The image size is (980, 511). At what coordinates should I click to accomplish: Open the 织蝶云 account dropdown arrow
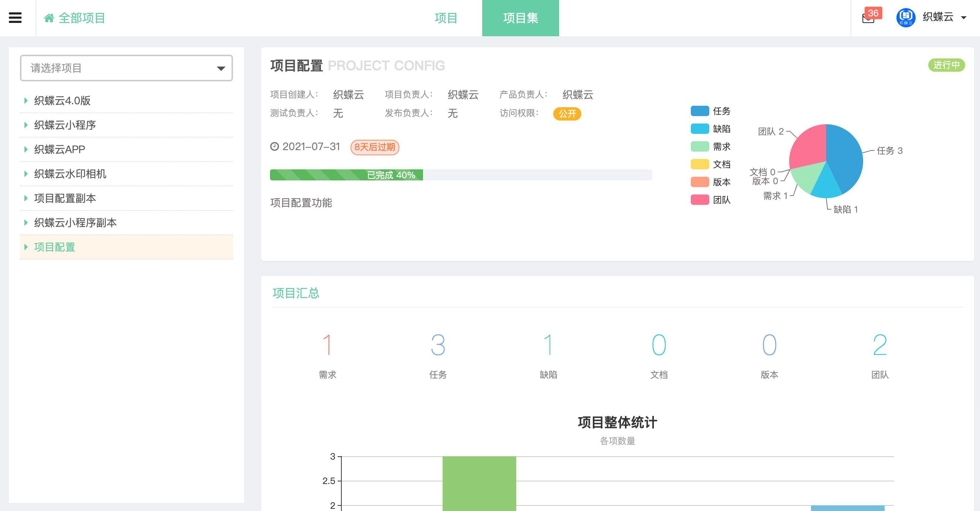coord(964,17)
